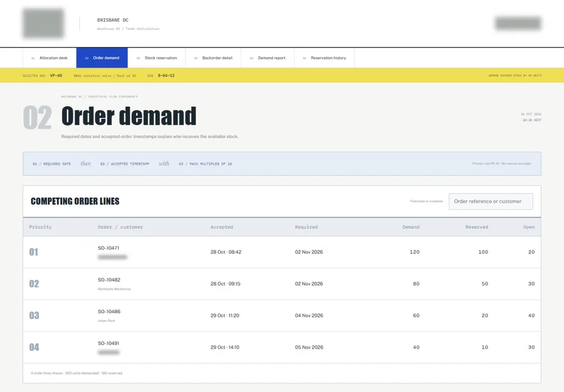Select order reference SO-10486

pyautogui.click(x=109, y=311)
